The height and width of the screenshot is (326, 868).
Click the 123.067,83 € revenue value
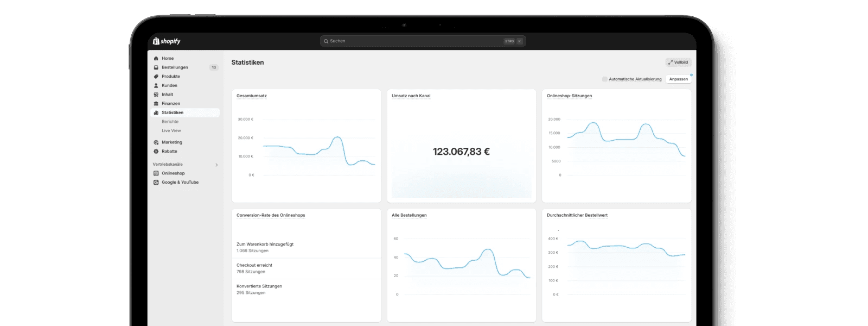(461, 152)
